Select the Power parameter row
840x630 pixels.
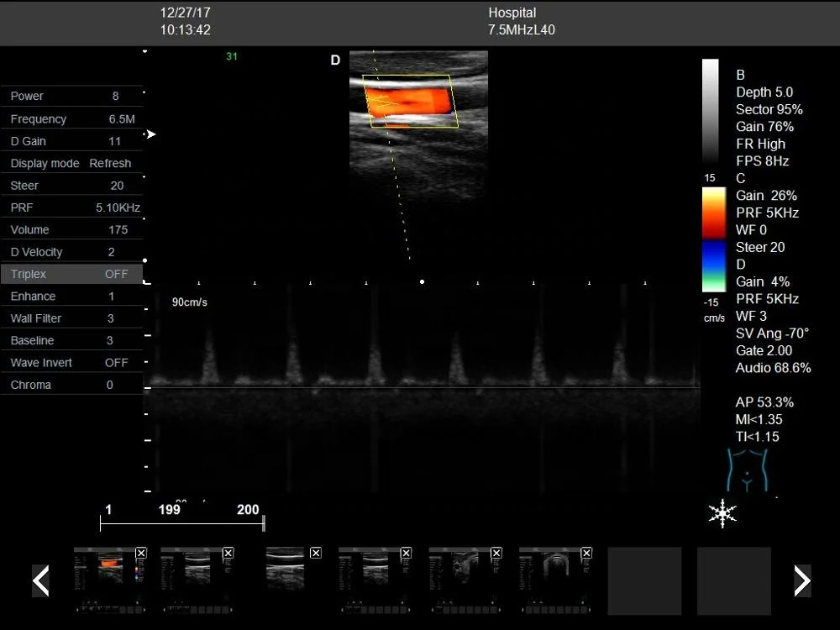click(x=71, y=96)
